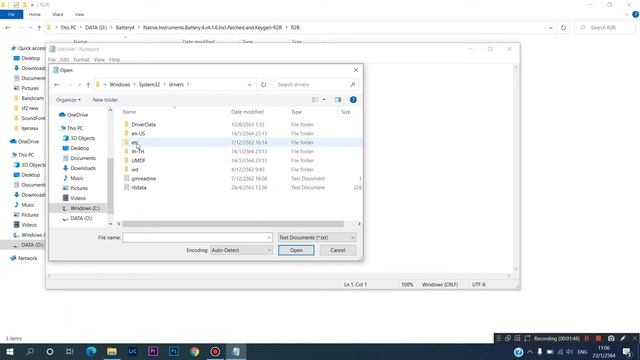
Task: Change view layout icon in Open dialog
Action: pos(315,100)
